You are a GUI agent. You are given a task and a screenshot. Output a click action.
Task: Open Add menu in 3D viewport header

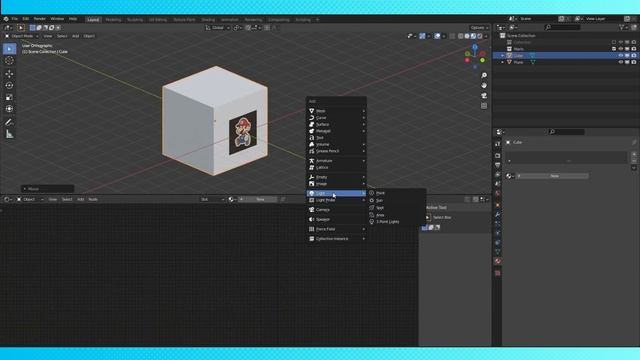pos(76,36)
